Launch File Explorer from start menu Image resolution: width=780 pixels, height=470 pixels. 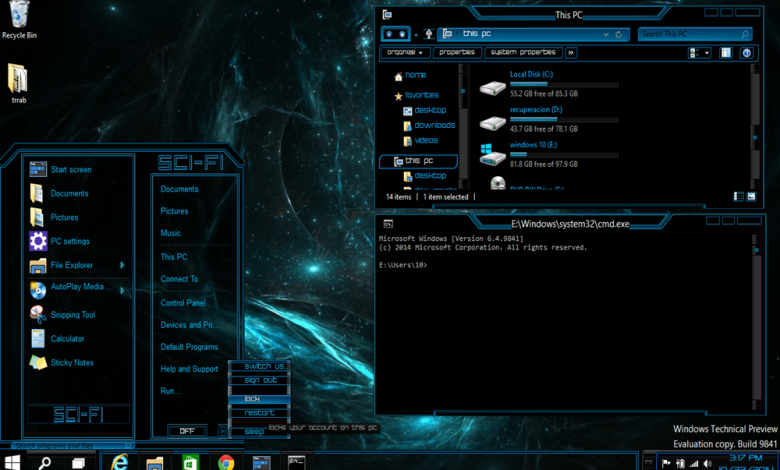(x=61, y=265)
